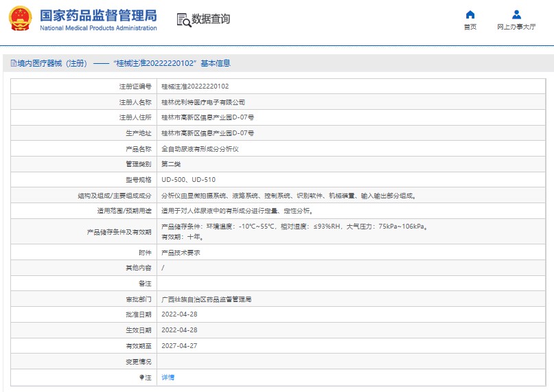
Task: Select registration number value 桂械注准20222220102
Action: click(195, 87)
